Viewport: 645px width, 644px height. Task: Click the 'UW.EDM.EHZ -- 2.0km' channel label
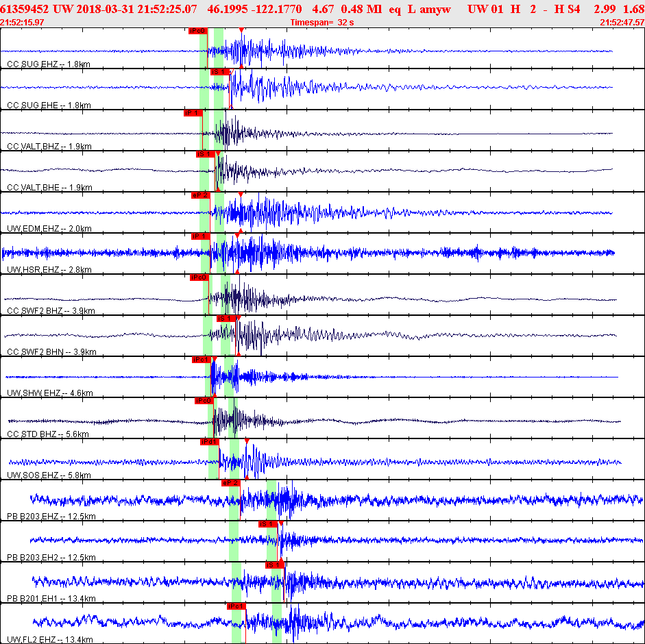coord(49,229)
